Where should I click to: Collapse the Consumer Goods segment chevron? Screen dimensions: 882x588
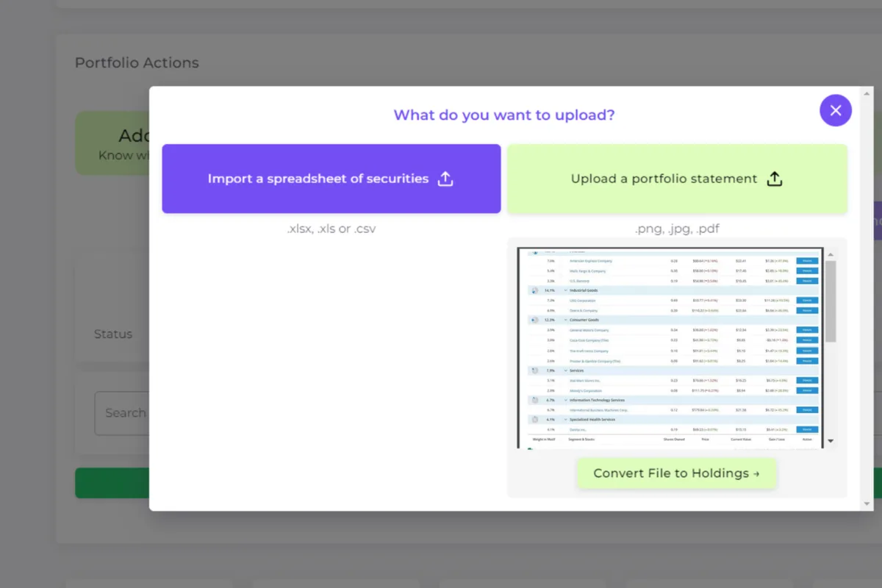565,320
